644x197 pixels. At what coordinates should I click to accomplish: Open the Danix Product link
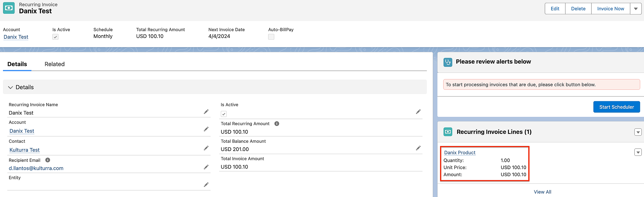[460, 153]
